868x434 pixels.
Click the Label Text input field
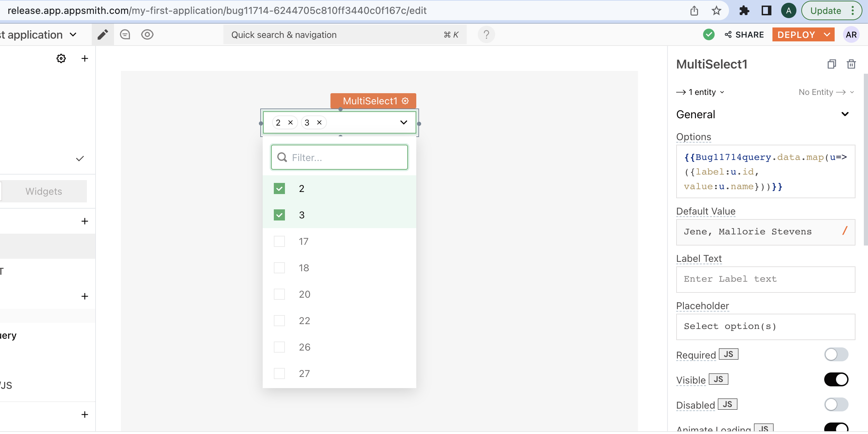765,279
